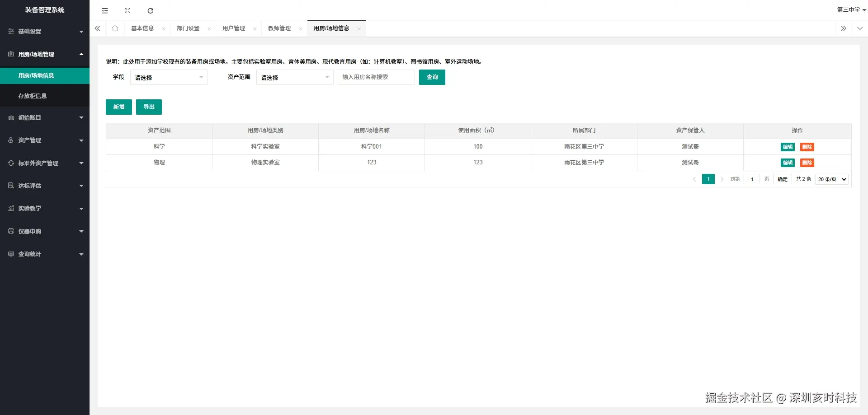Focus the jump-to-page number input
This screenshot has height=415, width=868.
coord(752,179)
